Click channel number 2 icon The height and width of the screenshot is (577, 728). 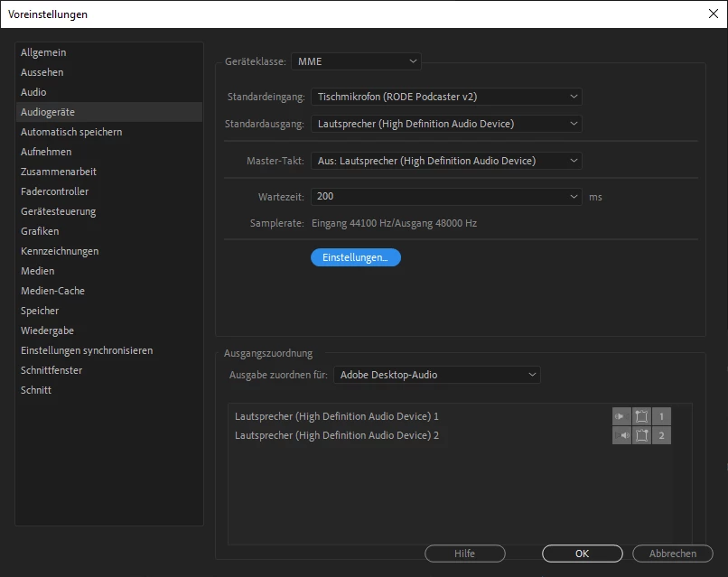coord(661,435)
